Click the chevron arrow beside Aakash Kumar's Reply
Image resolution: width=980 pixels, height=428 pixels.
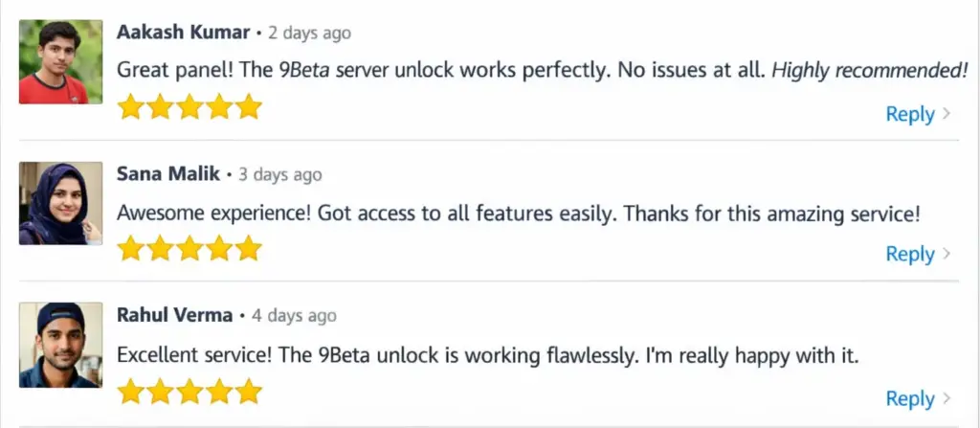pyautogui.click(x=947, y=114)
